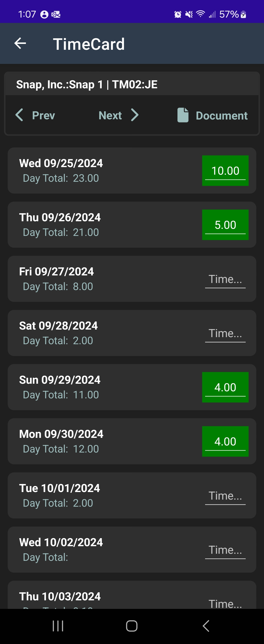264x644 pixels.
Task: Tap the back arrow in TimeCard header
Action: click(20, 43)
